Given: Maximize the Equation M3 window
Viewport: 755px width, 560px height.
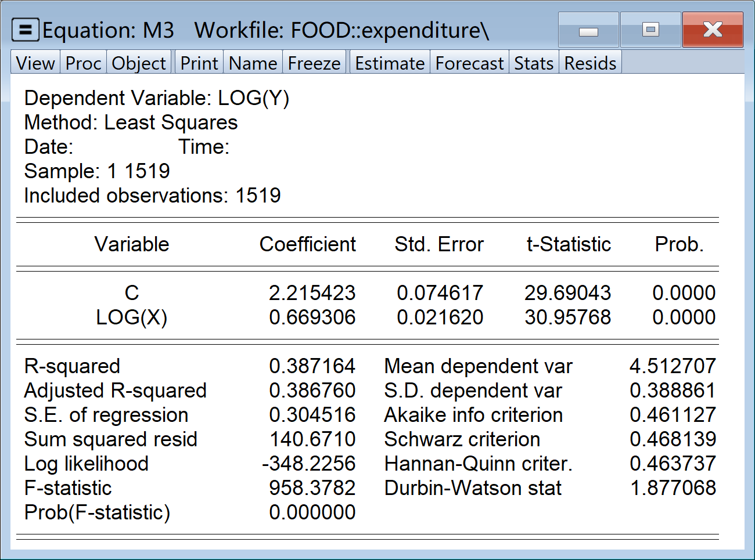Looking at the screenshot, I should (x=650, y=30).
